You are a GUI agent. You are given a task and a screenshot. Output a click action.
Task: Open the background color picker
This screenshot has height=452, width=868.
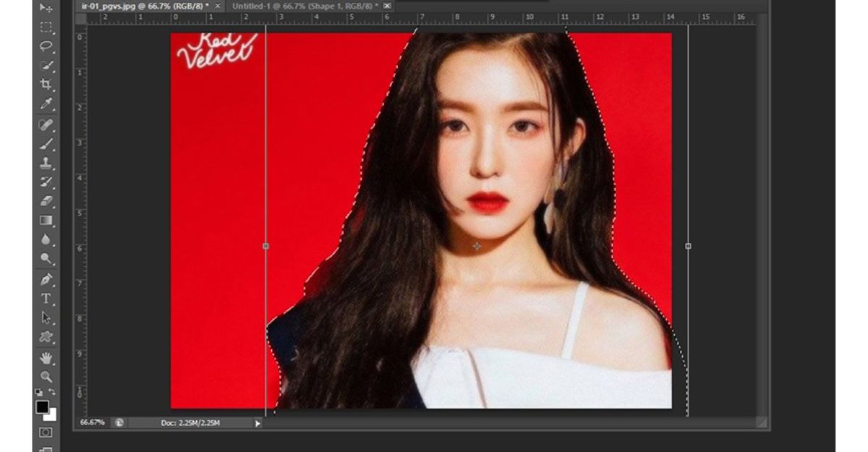51,416
